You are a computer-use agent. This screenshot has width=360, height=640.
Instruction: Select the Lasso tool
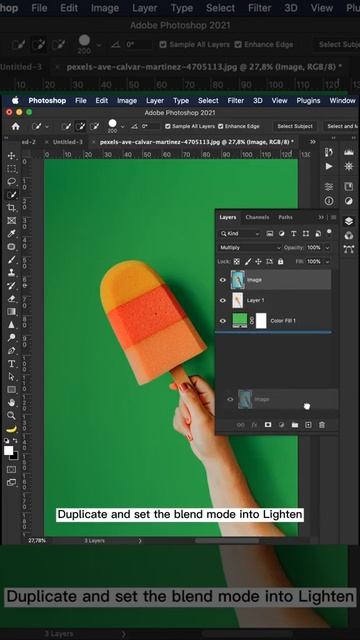coord(11,182)
